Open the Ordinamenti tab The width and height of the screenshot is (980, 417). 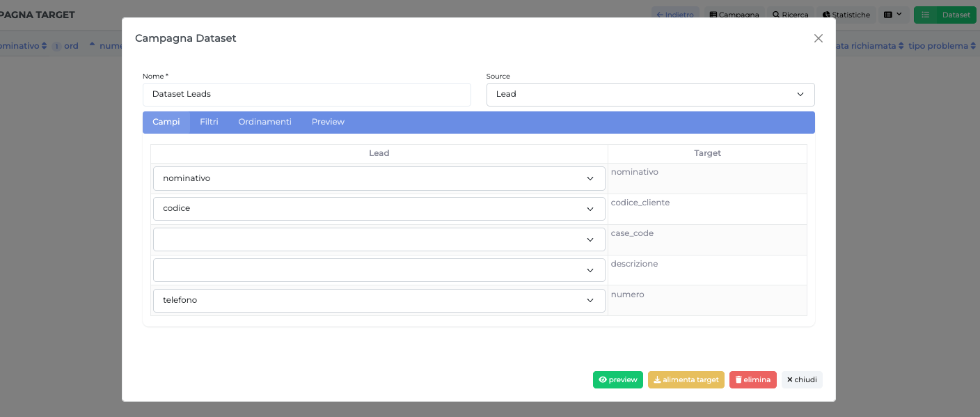point(264,122)
